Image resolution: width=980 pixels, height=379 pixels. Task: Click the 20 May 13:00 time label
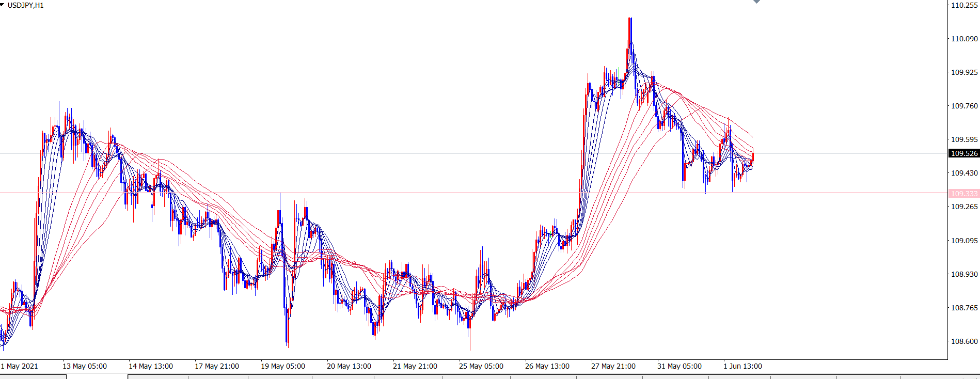[349, 366]
